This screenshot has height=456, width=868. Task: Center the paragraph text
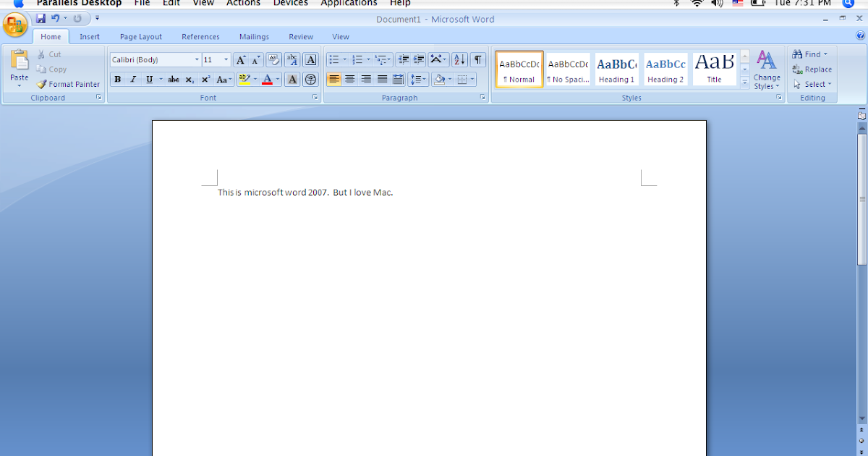(349, 80)
